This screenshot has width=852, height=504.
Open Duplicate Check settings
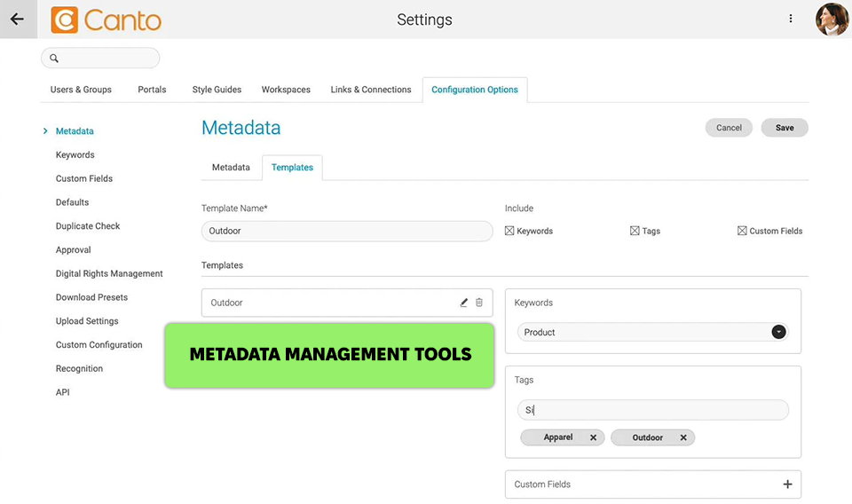click(88, 226)
